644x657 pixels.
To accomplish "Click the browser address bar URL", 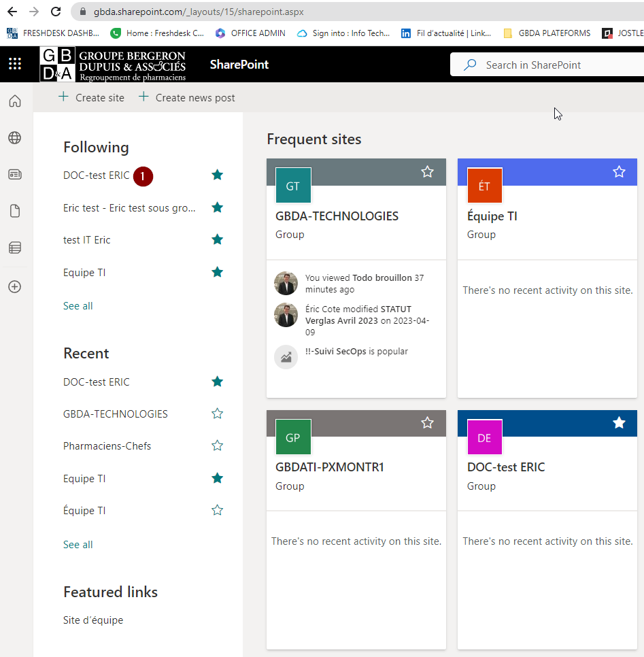I will (199, 12).
